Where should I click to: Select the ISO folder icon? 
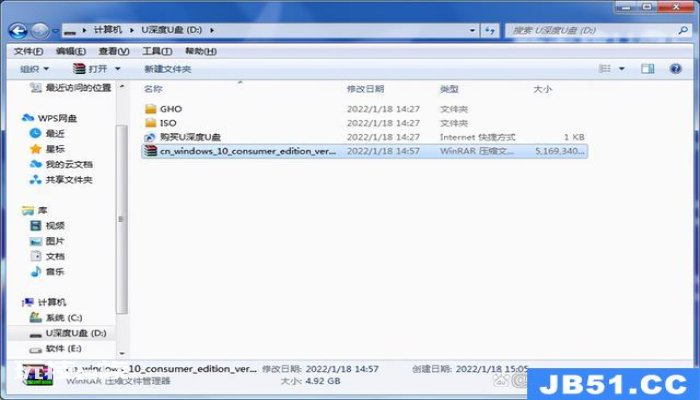[x=151, y=123]
